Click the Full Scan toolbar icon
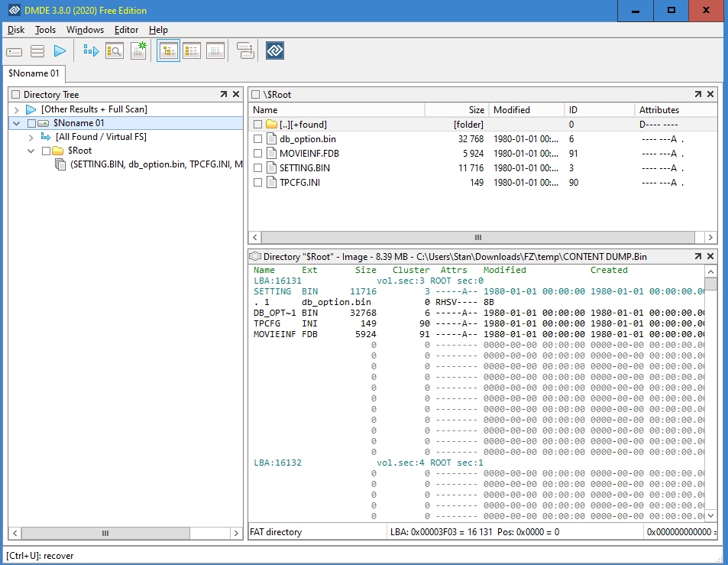 coord(91,50)
